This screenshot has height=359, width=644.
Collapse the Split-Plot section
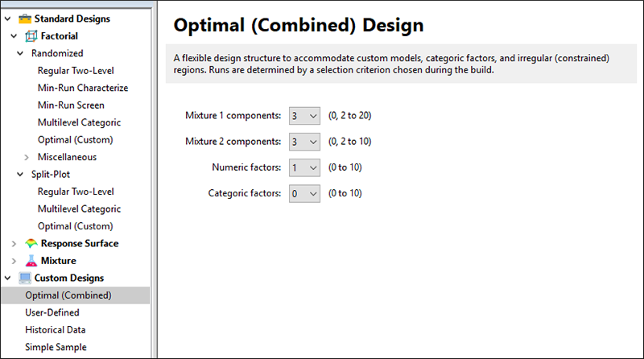tap(20, 175)
